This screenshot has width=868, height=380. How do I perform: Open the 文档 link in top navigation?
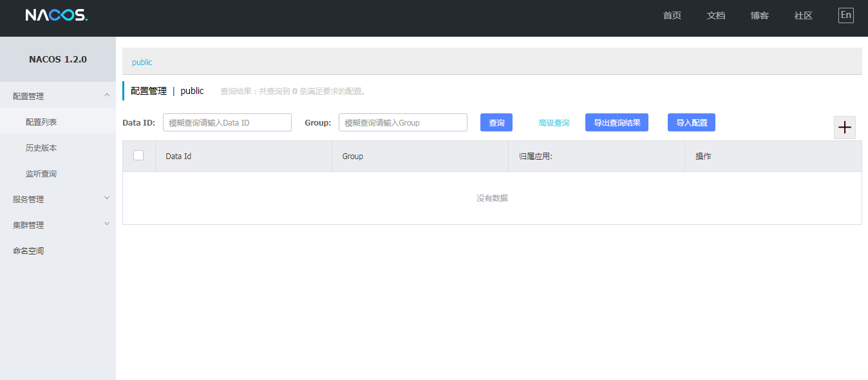(x=715, y=15)
